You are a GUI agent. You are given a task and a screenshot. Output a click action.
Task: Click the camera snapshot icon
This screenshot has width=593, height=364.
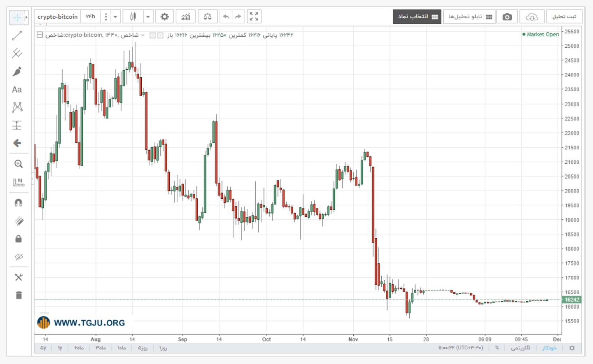point(507,17)
